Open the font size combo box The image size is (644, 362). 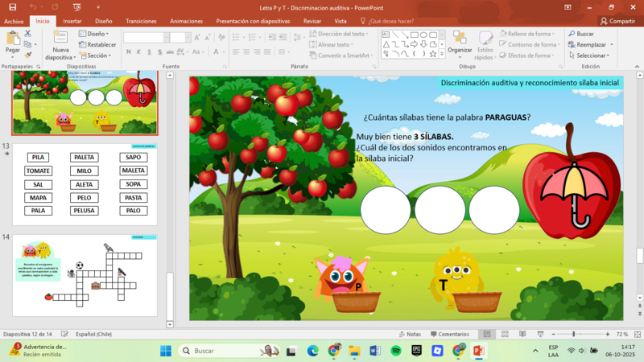tap(180, 38)
